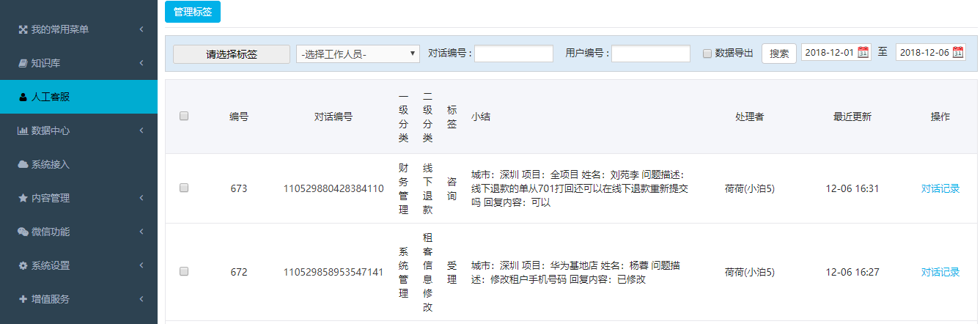Check the box for row 672
The width and height of the screenshot is (980, 324).
click(x=184, y=271)
